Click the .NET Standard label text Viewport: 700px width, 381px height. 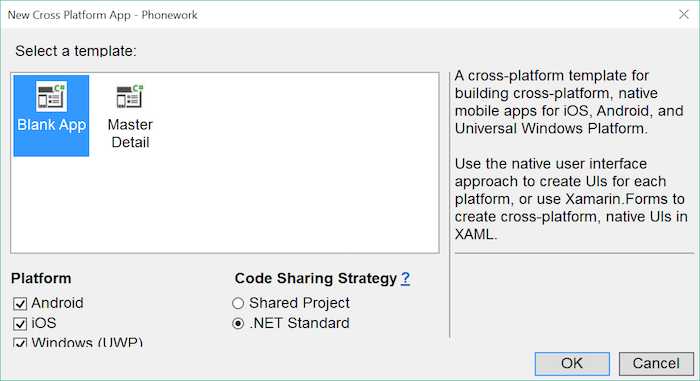(x=299, y=323)
